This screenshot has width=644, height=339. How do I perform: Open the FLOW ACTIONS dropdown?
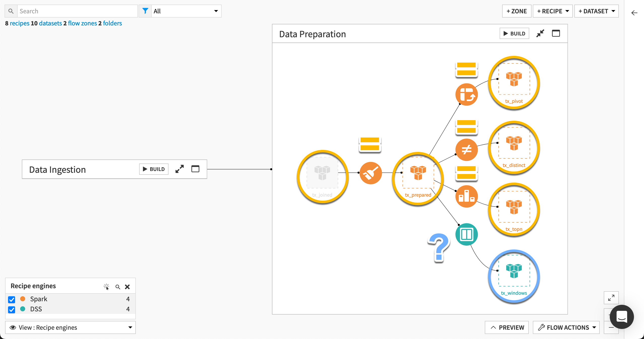click(566, 327)
